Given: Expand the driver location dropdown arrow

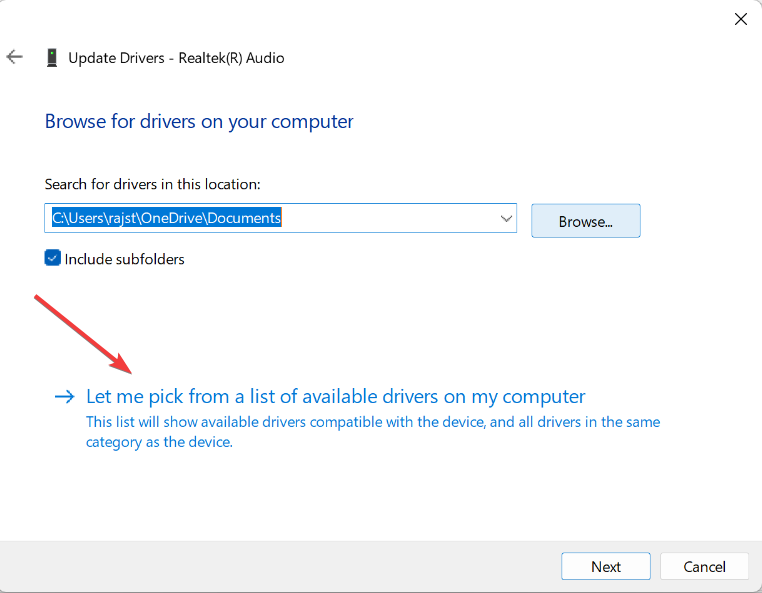Looking at the screenshot, I should click(x=505, y=218).
